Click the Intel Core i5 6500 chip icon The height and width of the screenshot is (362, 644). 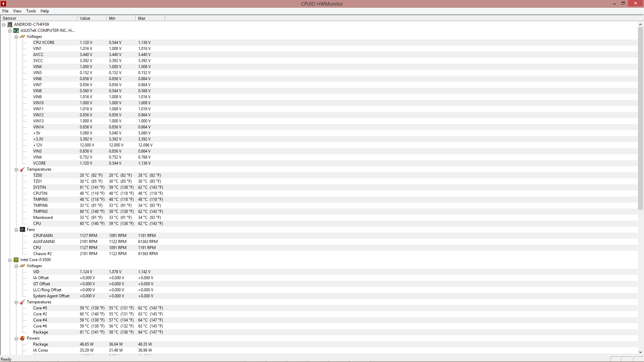pos(16,260)
